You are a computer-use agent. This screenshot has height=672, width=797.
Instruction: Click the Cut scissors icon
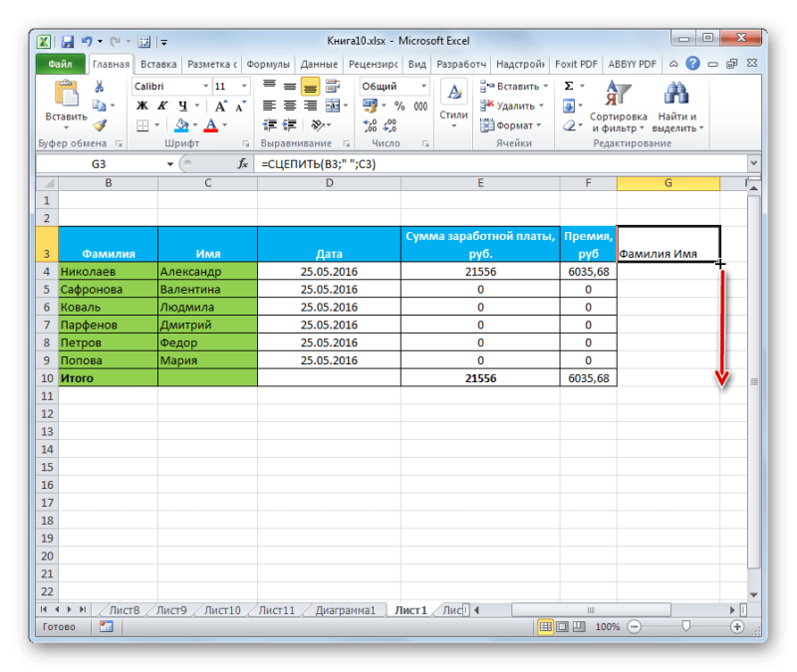99,87
